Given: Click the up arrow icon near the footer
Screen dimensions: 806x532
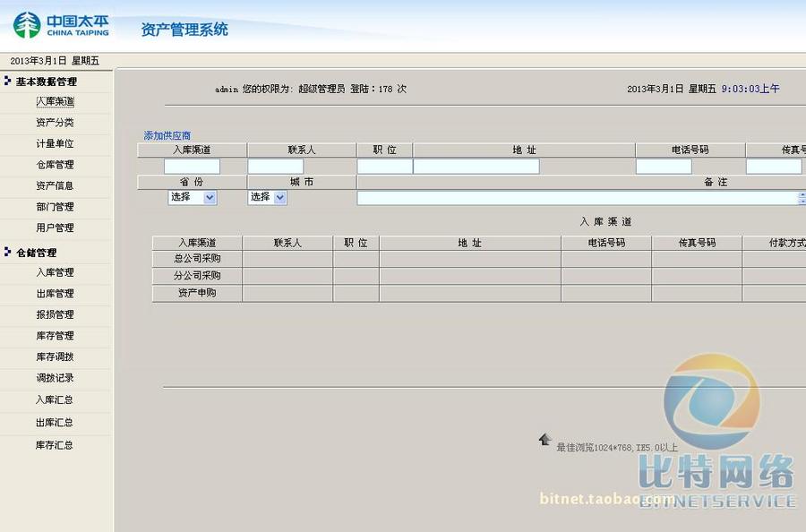Looking at the screenshot, I should tap(544, 439).
